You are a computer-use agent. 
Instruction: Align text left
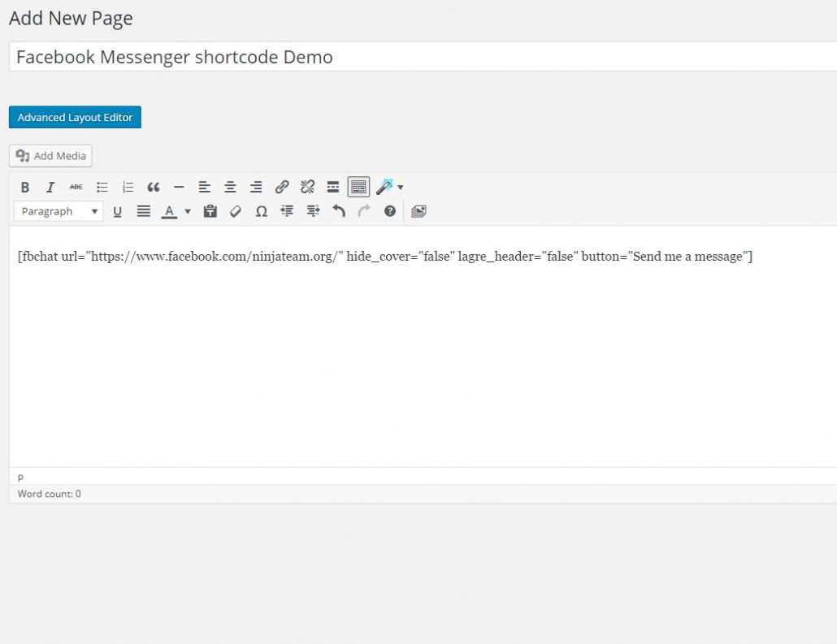tap(205, 188)
